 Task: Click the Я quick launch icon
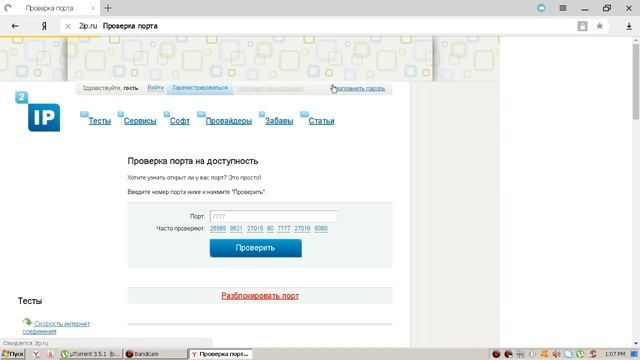[x=50, y=354]
